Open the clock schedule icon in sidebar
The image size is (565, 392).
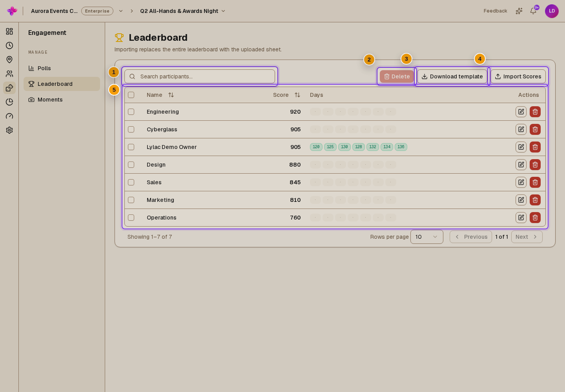coord(9,45)
